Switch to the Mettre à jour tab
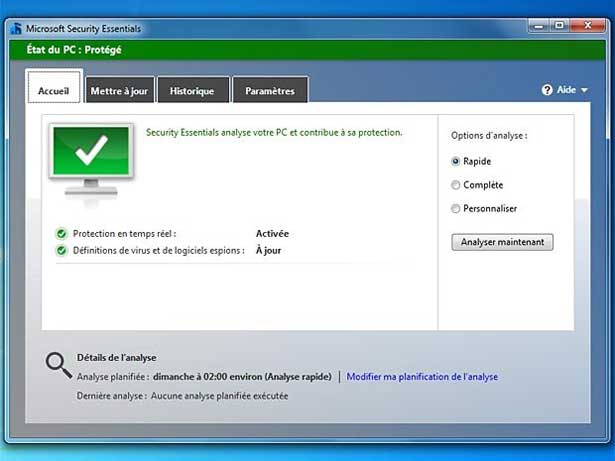The width and height of the screenshot is (615, 461). 119,91
